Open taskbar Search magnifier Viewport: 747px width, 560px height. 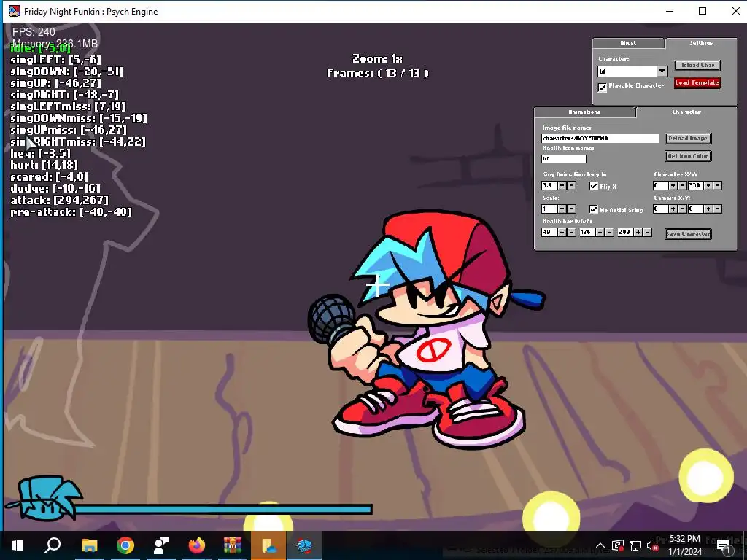pyautogui.click(x=53, y=545)
